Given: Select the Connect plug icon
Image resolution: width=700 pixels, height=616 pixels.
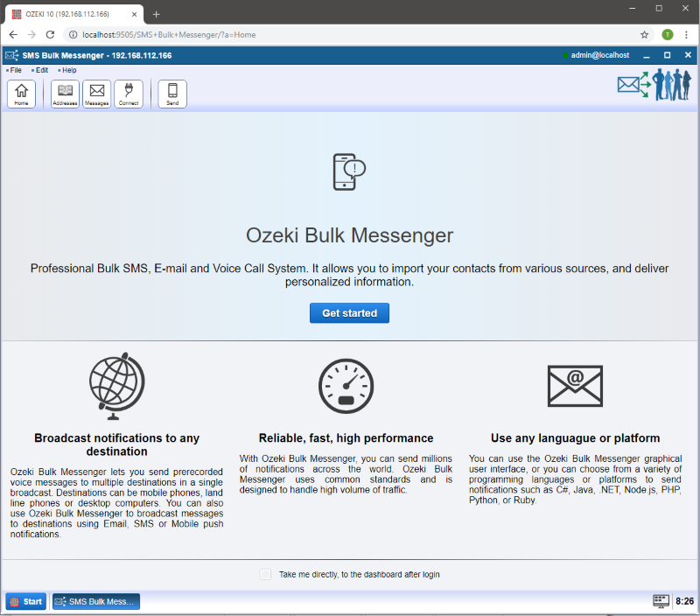Looking at the screenshot, I should [x=129, y=94].
